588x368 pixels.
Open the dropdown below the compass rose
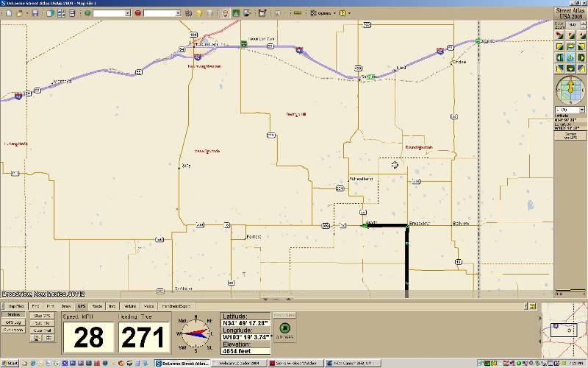(581, 110)
